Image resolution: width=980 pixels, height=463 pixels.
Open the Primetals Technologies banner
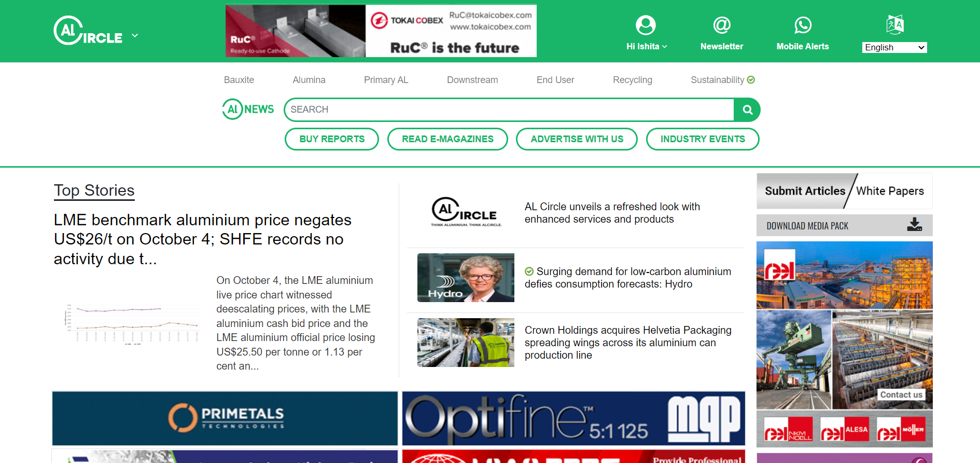pyautogui.click(x=225, y=418)
